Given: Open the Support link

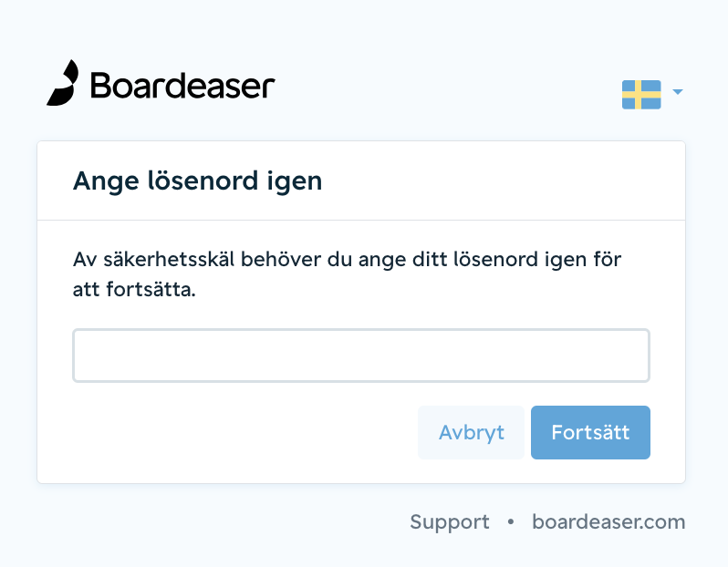Looking at the screenshot, I should tap(450, 522).
